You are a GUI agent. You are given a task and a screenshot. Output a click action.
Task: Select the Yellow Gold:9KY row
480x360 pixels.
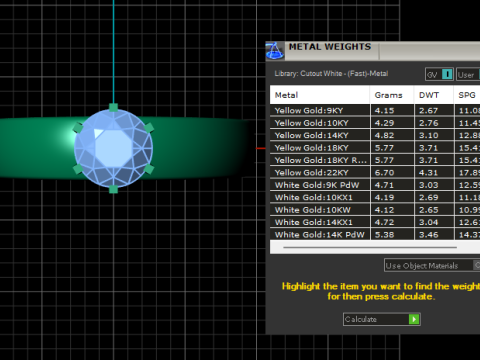point(375,110)
